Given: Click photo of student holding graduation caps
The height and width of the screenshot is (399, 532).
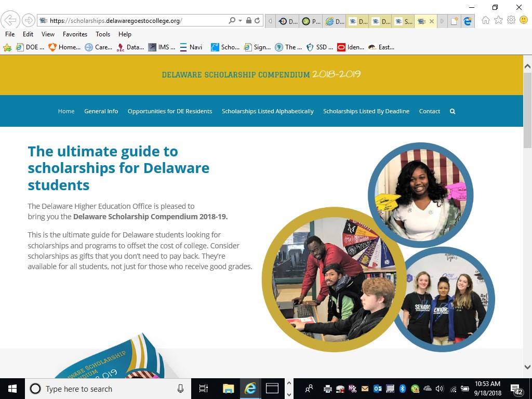Looking at the screenshot, I should tap(421, 195).
